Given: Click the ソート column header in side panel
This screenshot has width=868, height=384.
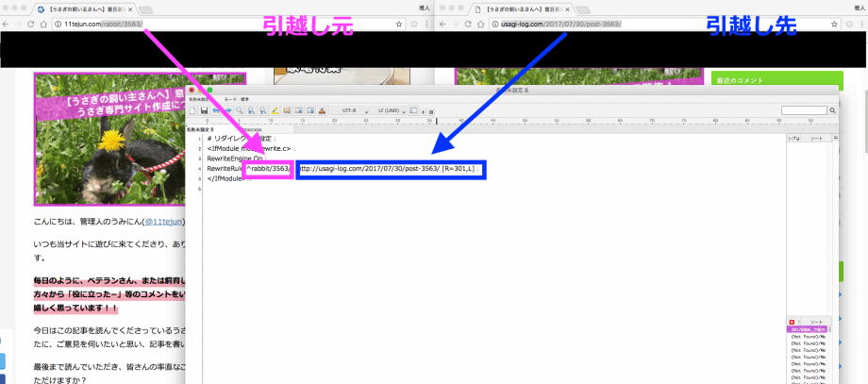Looking at the screenshot, I should [x=817, y=138].
